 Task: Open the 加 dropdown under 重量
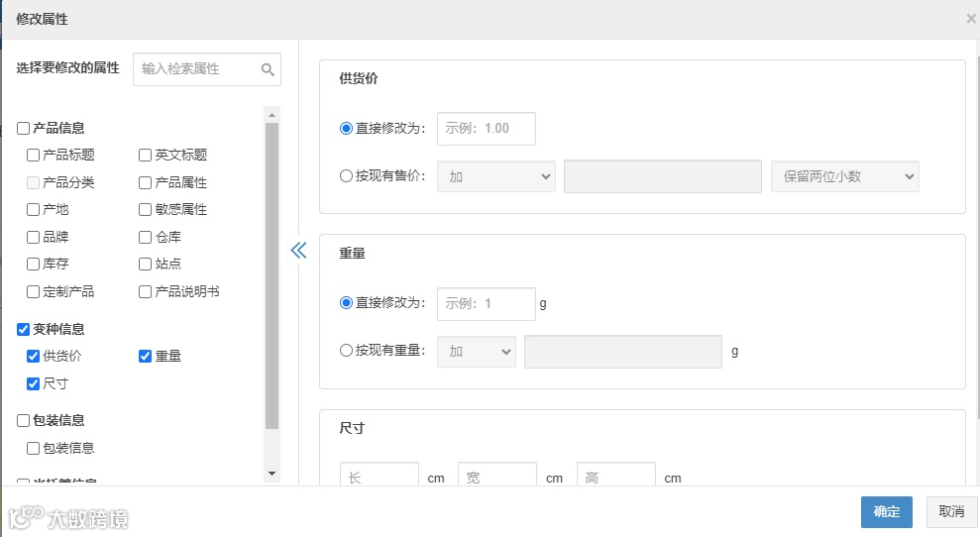pos(477,352)
